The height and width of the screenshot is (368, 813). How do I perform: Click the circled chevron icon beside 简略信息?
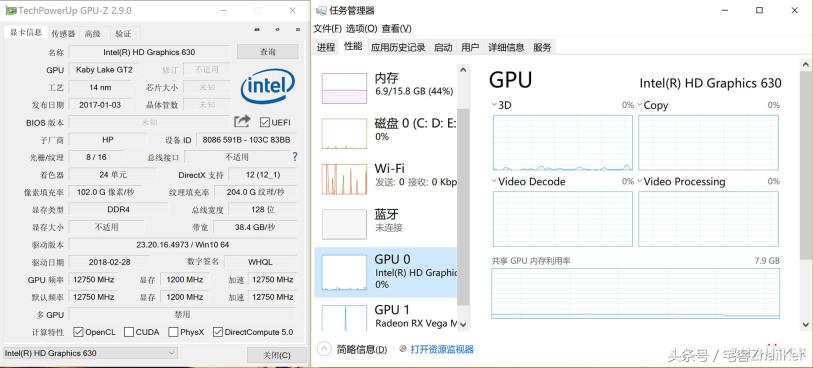tap(324, 348)
